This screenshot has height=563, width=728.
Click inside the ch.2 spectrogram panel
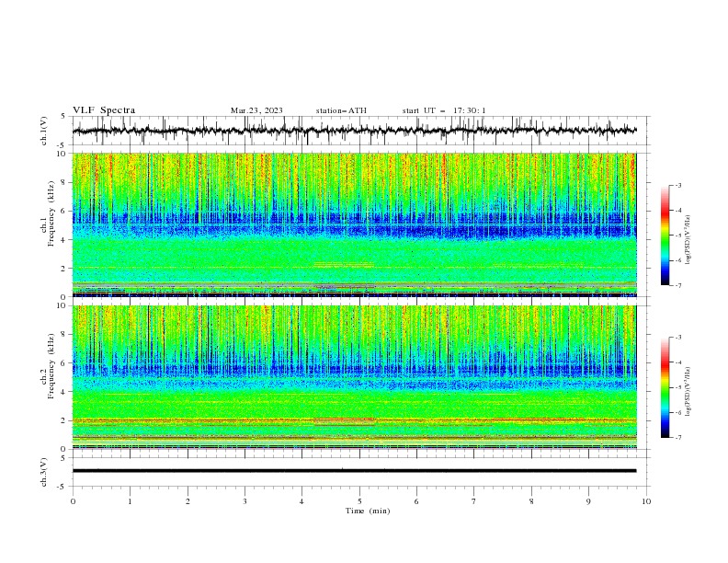click(355, 377)
